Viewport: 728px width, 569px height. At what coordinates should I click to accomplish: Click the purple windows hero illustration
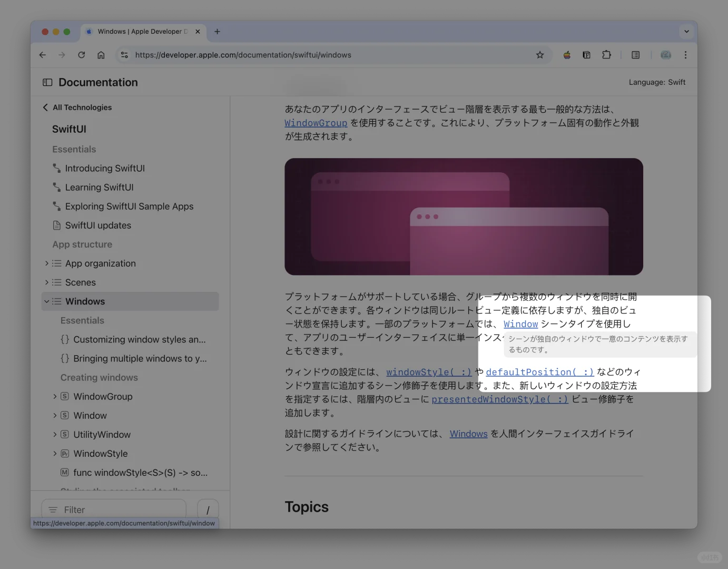pyautogui.click(x=464, y=217)
